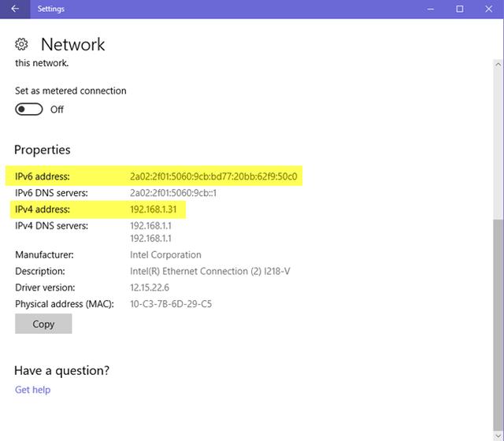Close the Settings window

click(x=489, y=9)
